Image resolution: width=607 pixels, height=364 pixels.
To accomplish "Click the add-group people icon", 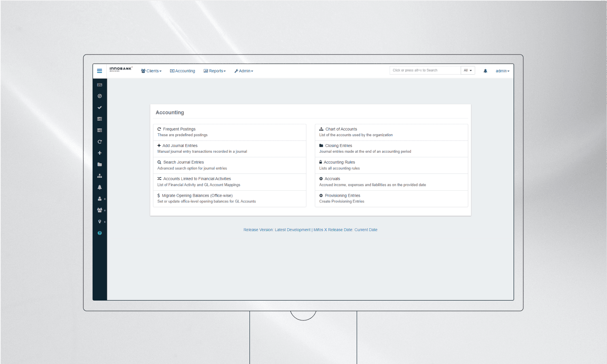I will [x=100, y=210].
